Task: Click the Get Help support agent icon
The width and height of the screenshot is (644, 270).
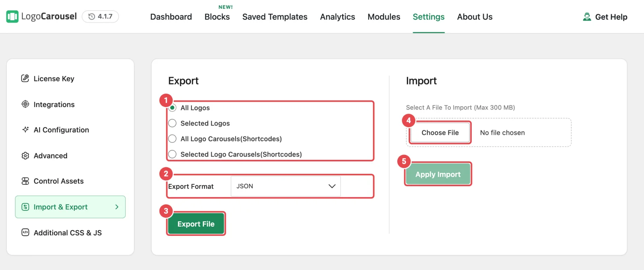Action: point(587,17)
